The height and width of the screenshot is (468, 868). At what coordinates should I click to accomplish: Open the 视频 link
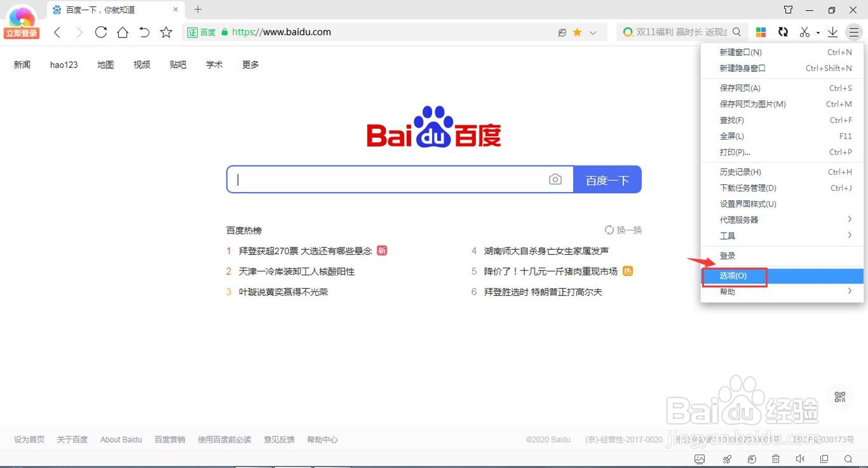click(x=142, y=65)
